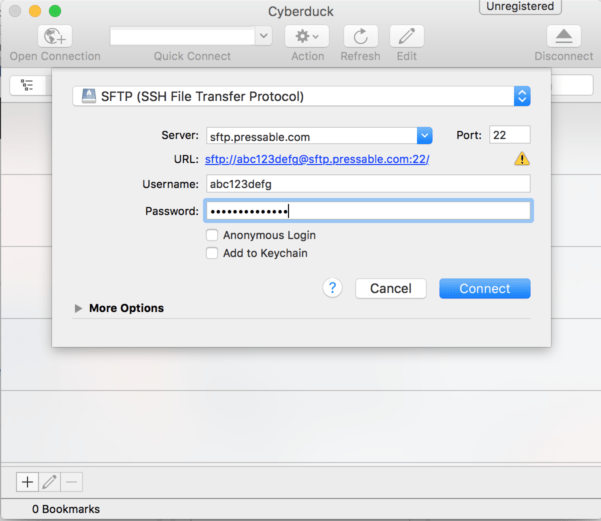Click the edit bookmark pencil button
Screen dimensions: 601x521
click(49, 482)
